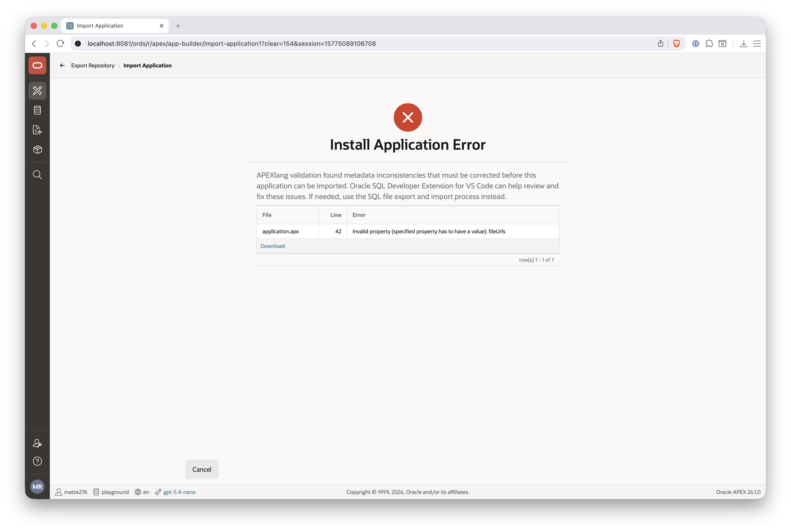The height and width of the screenshot is (532, 791).
Task: View site information icon in address bar
Action: pos(78,43)
